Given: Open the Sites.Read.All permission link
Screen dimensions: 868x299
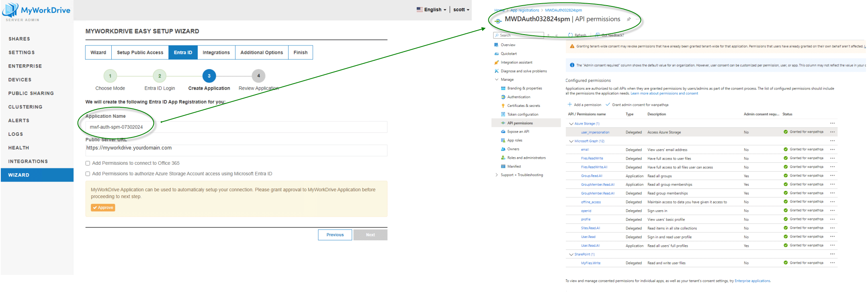Looking at the screenshot, I should click(590, 228).
